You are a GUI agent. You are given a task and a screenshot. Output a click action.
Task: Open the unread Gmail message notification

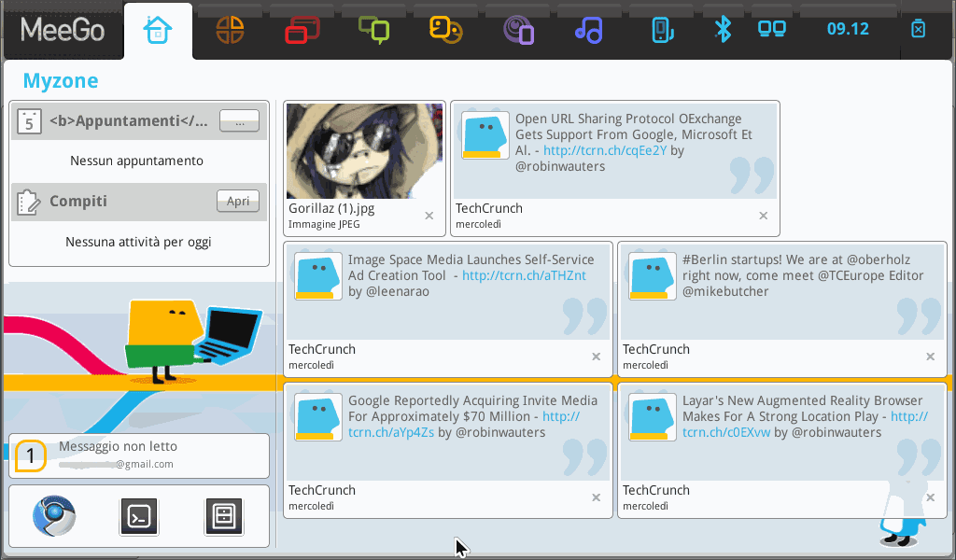coord(139,455)
